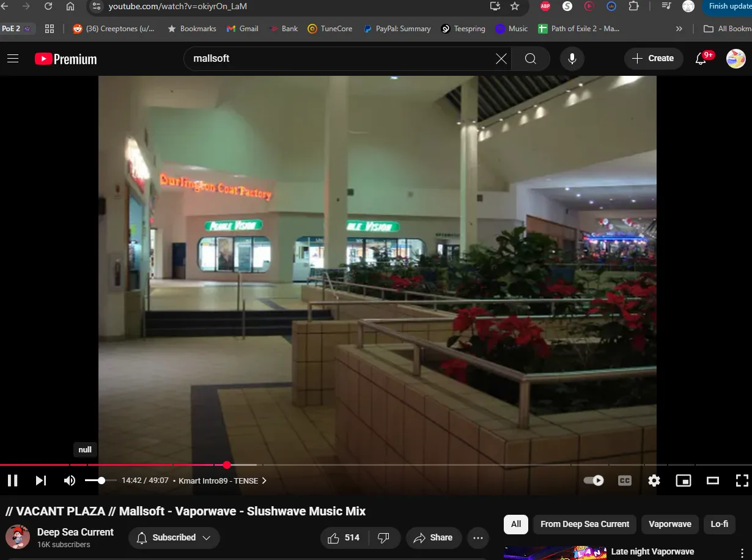Open the video settings gear
Image resolution: width=752 pixels, height=560 pixels.
pyautogui.click(x=654, y=481)
